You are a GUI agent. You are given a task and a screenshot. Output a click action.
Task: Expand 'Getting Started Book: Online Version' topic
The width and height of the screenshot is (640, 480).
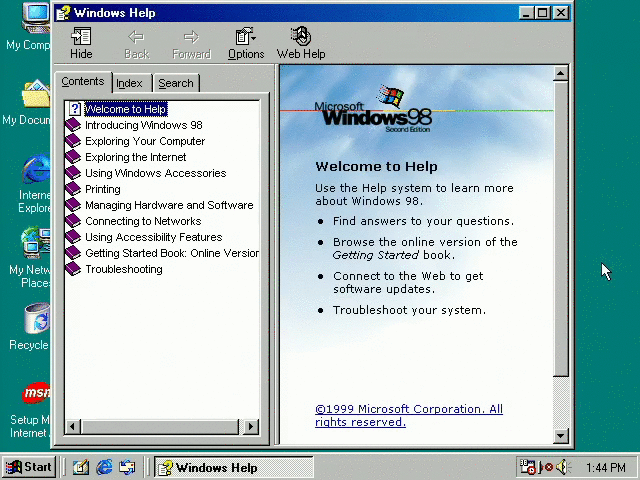pos(172,253)
